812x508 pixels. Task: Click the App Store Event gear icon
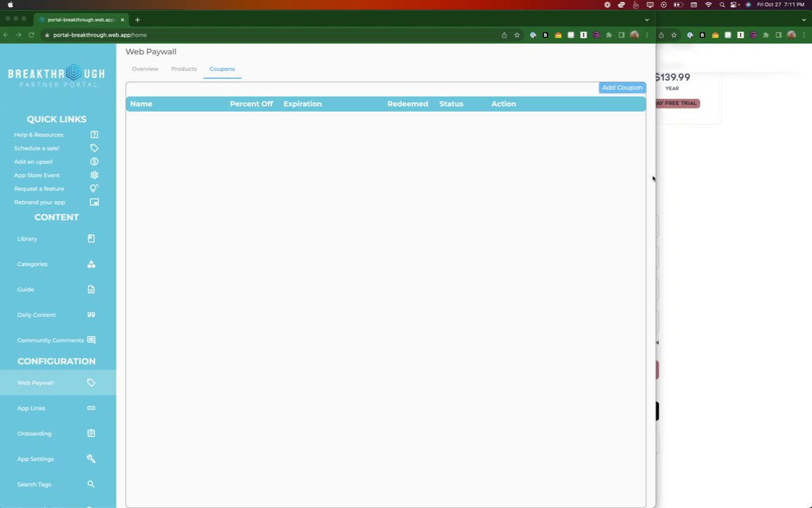(x=94, y=175)
